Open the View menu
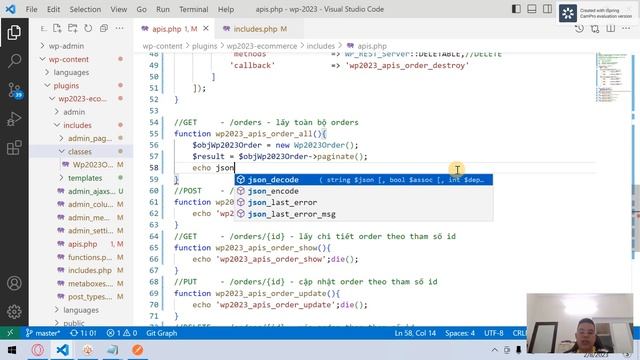Screen dimensions: 640x360 118,9
